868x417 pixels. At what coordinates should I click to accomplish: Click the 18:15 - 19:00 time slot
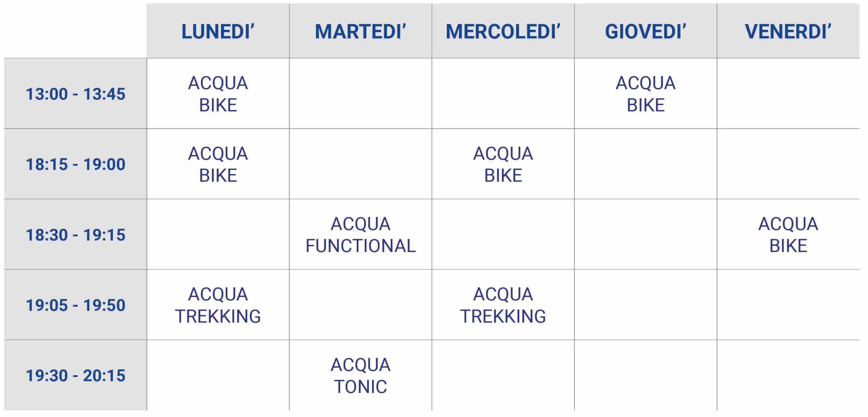coord(75,164)
